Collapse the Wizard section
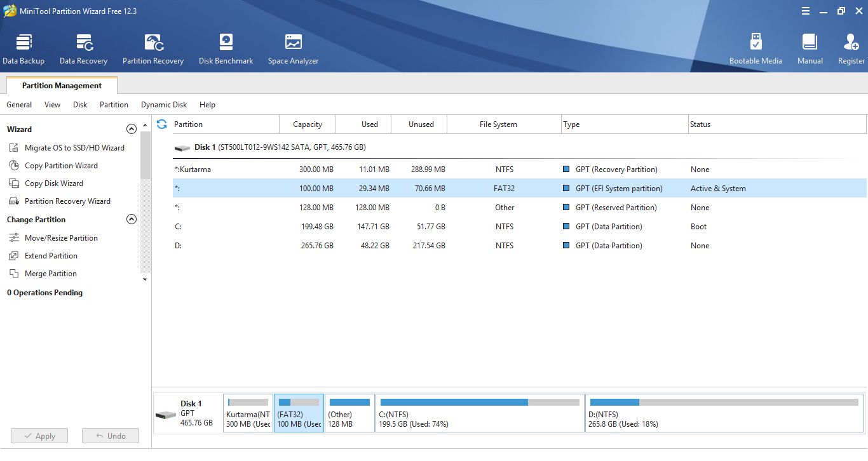 tap(132, 130)
